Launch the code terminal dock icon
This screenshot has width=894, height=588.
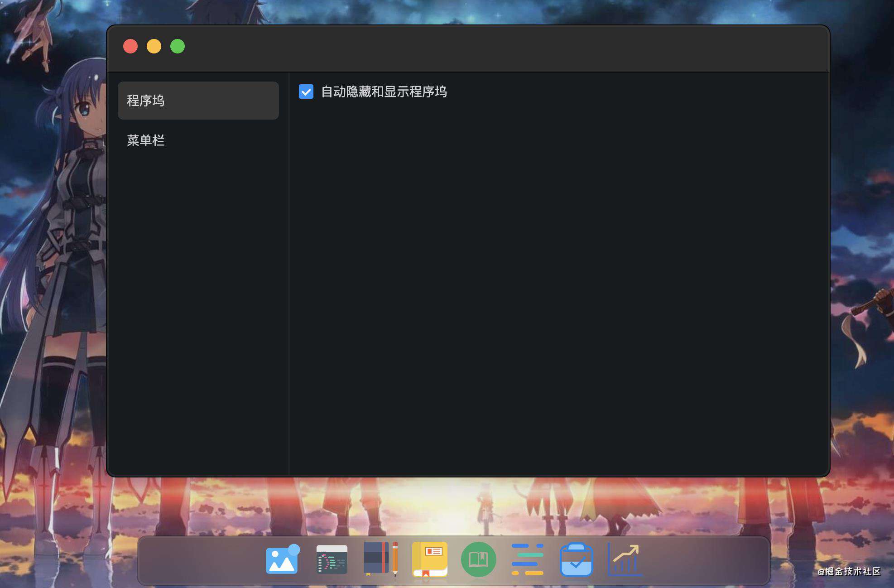coord(332,559)
